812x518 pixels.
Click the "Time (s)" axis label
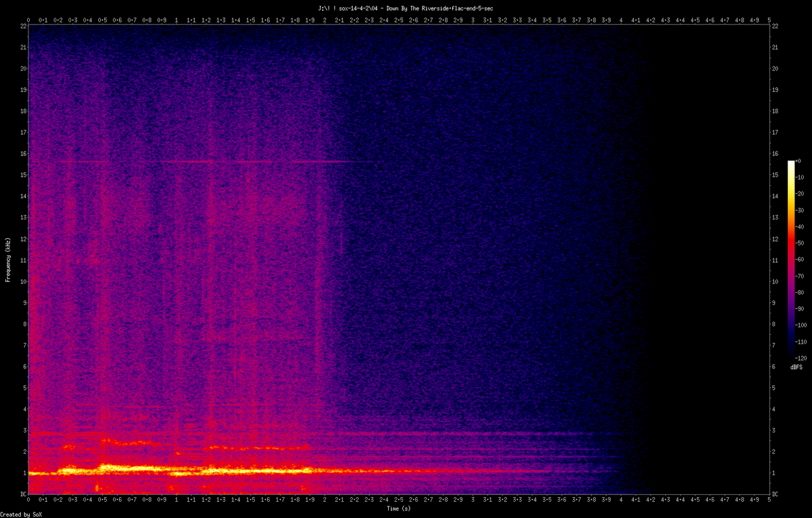click(x=399, y=509)
